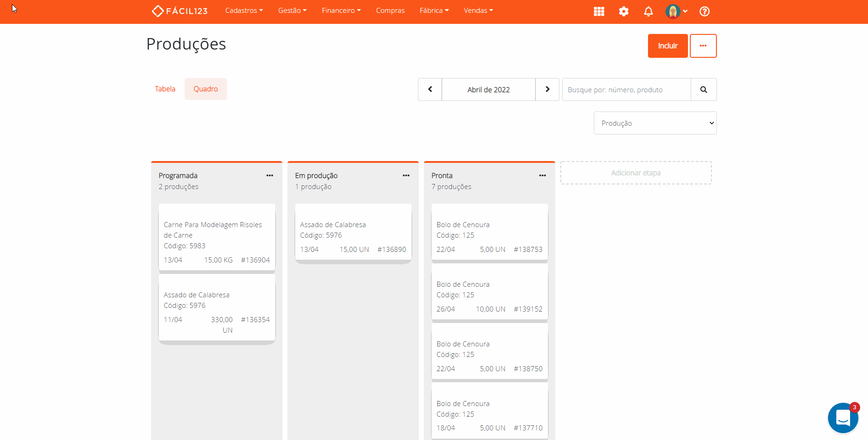Open the user avatar dropdown
The height and width of the screenshot is (440, 868).
[676, 11]
